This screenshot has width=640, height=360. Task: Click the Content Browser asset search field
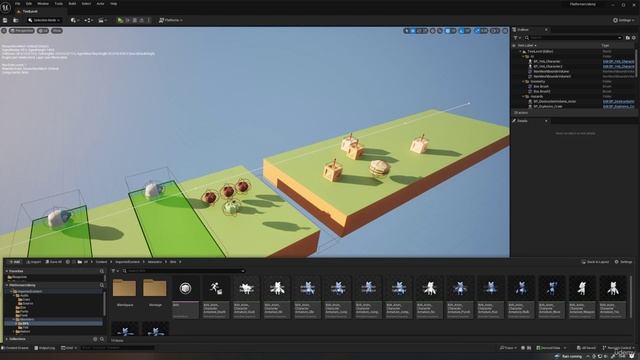(x=184, y=271)
